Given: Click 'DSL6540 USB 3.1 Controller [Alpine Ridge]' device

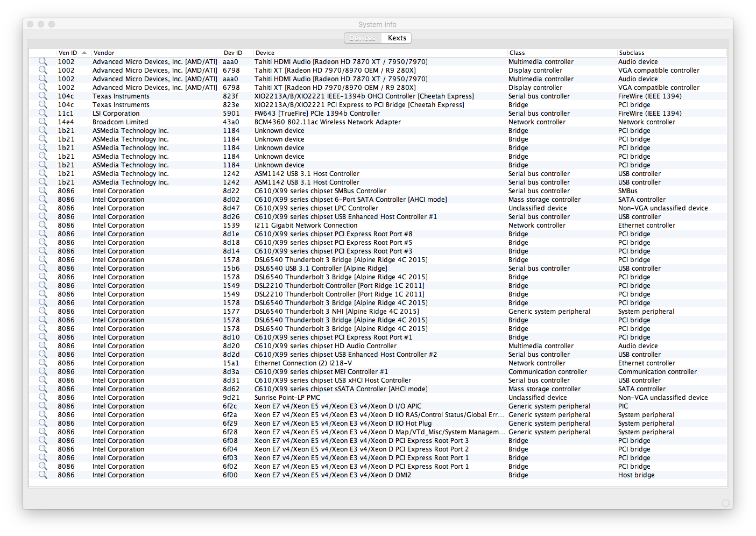Looking at the screenshot, I should point(321,269).
